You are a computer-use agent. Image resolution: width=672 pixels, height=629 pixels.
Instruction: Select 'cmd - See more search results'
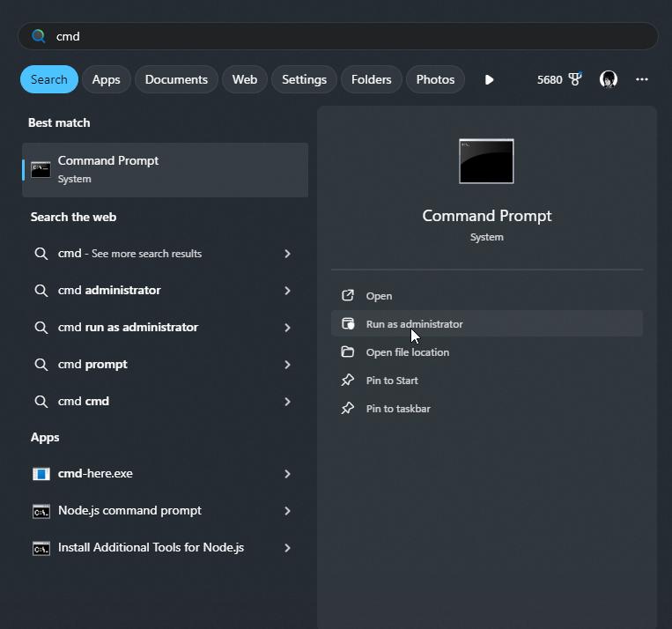point(165,254)
